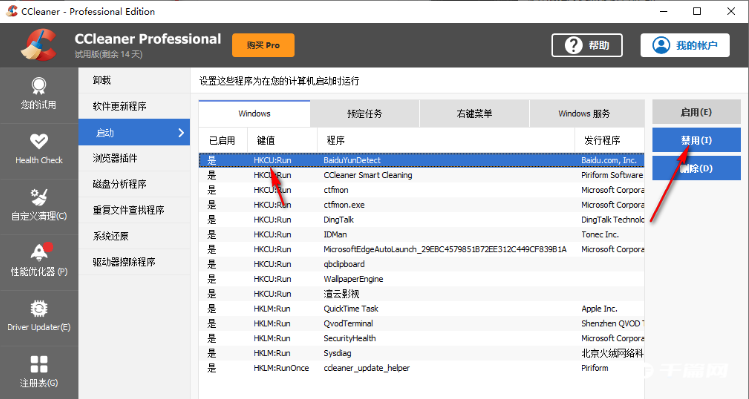Select the Startup menu item
Screen dimensions: 749x399
(x=134, y=132)
